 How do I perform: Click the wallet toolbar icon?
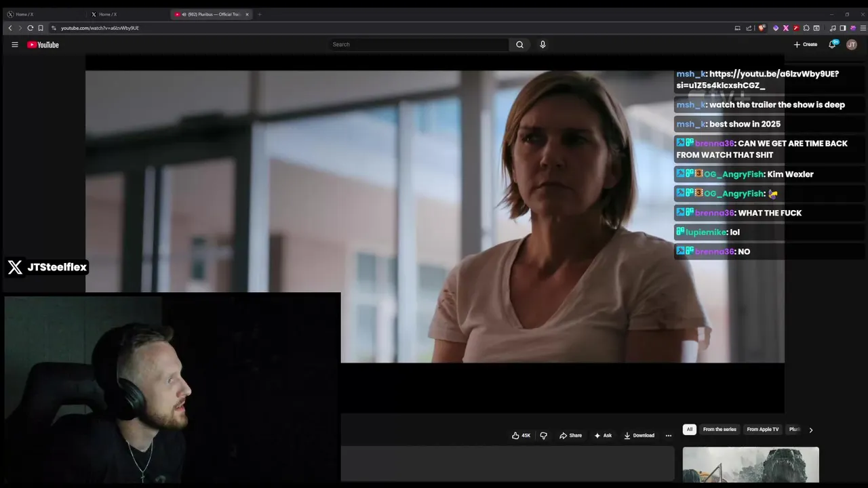coord(816,28)
